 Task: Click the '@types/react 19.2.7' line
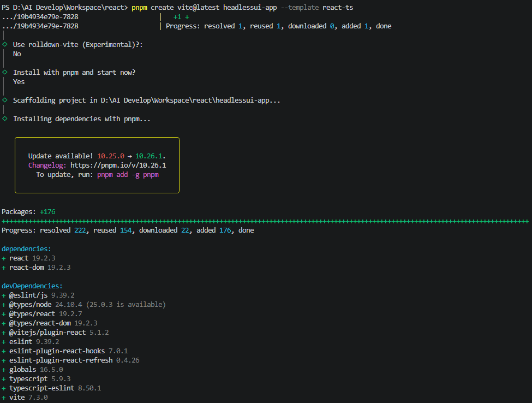pyautogui.click(x=41, y=313)
